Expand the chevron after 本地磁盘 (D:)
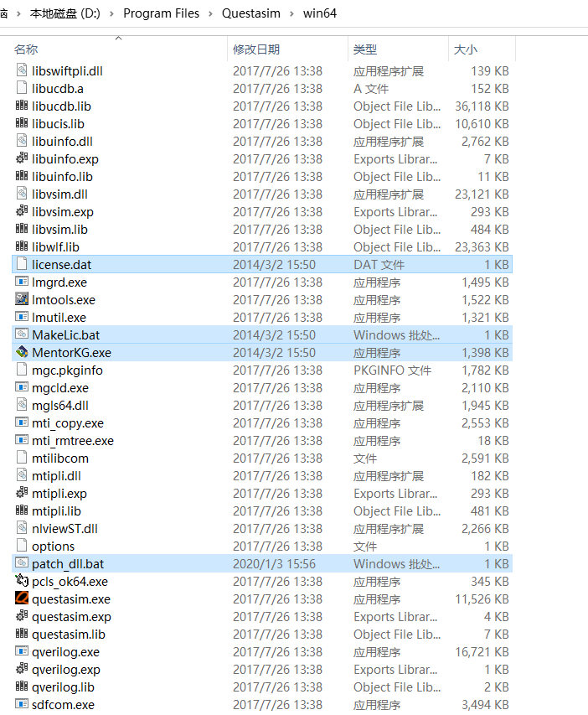The image size is (588, 715). [111, 13]
